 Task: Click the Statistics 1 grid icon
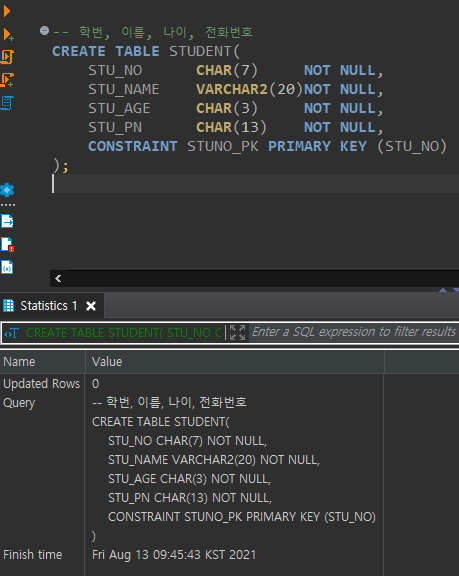[x=8, y=306]
